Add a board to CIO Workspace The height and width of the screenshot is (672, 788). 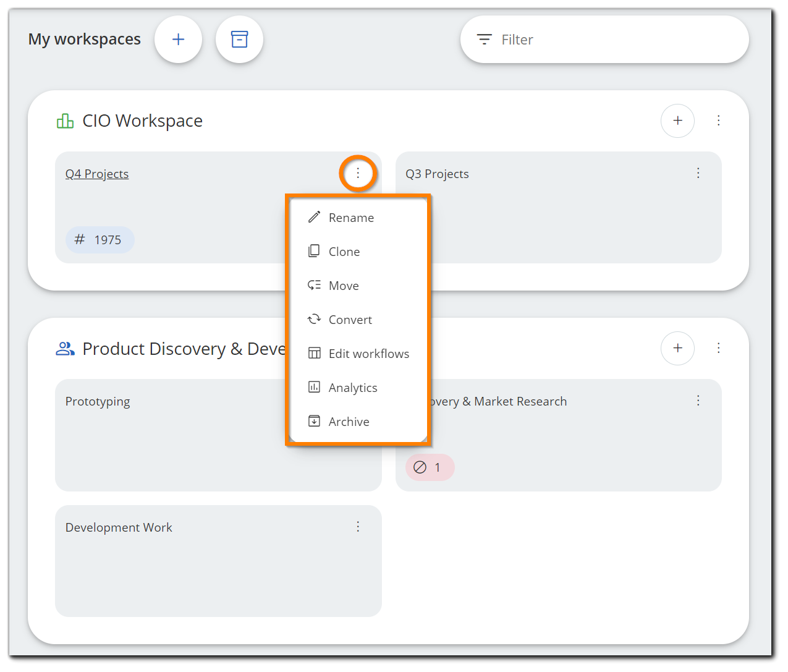click(677, 121)
